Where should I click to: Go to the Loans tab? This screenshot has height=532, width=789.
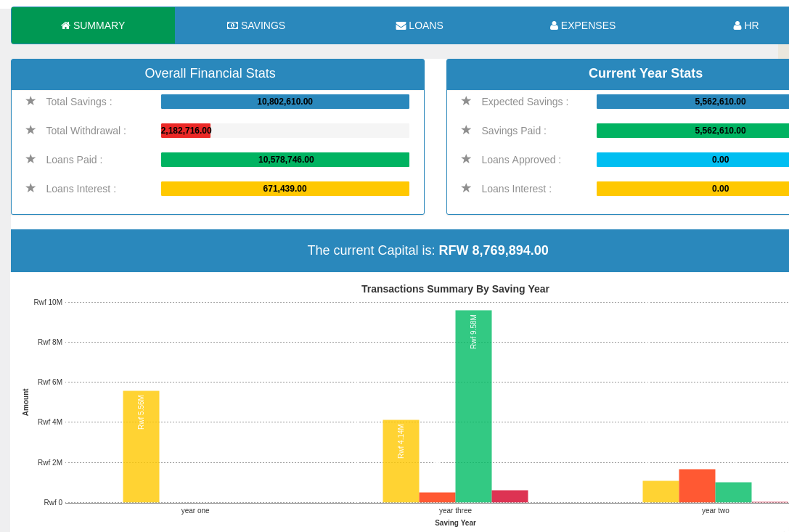click(420, 25)
